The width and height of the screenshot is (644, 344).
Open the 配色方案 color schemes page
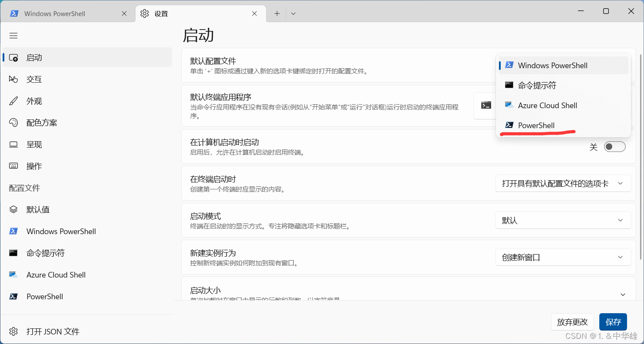tap(87, 122)
